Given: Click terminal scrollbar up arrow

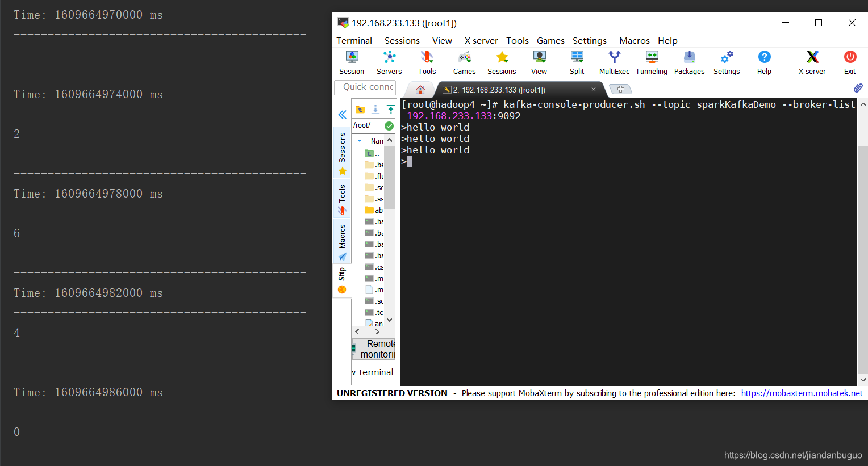Looking at the screenshot, I should pyautogui.click(x=863, y=104).
